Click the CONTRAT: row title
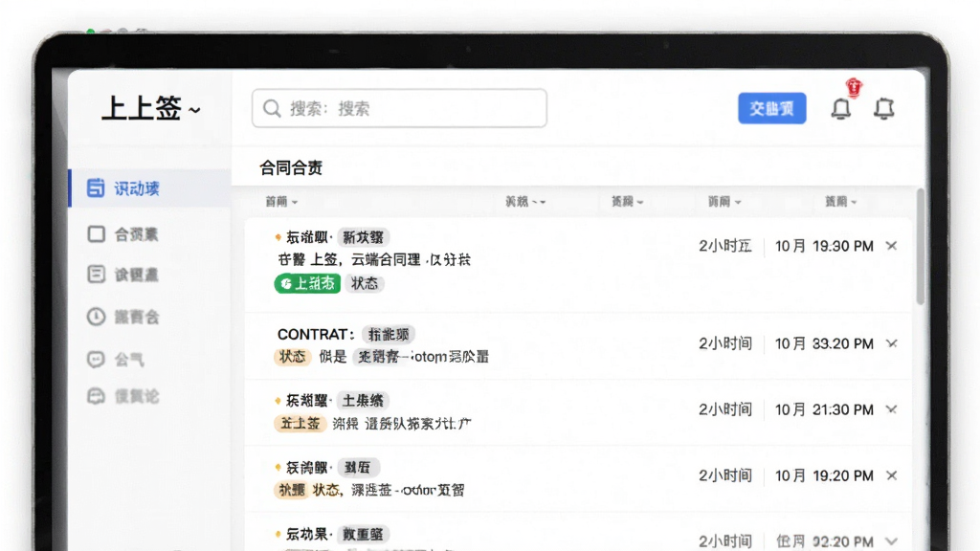The width and height of the screenshot is (980, 551). 316,334
